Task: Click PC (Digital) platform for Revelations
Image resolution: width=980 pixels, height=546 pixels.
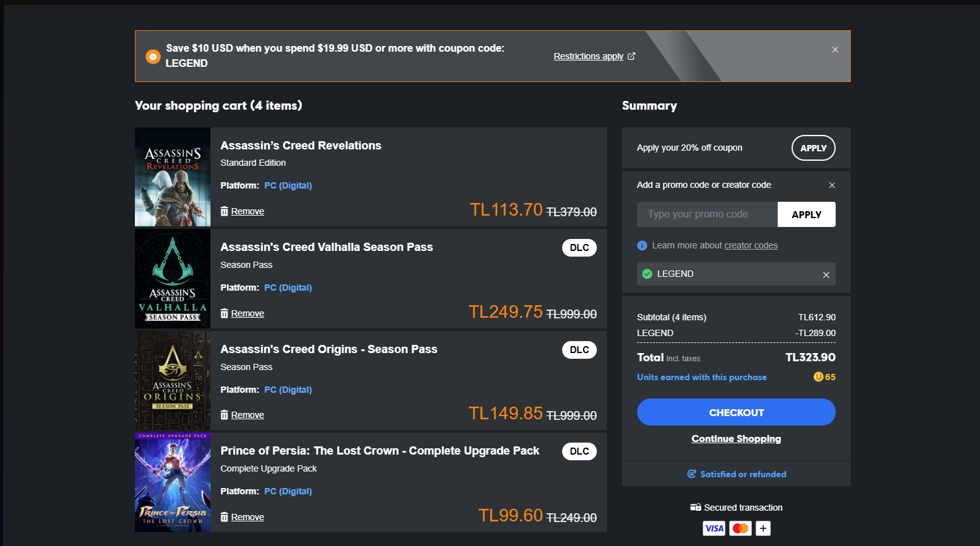Action: (288, 185)
